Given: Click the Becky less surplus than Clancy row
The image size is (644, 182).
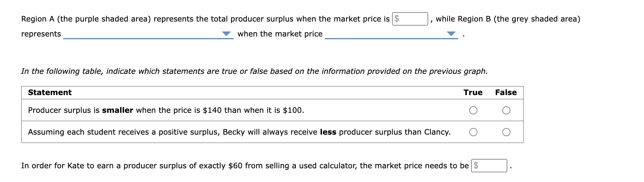Looking at the screenshot, I should click(240, 132).
